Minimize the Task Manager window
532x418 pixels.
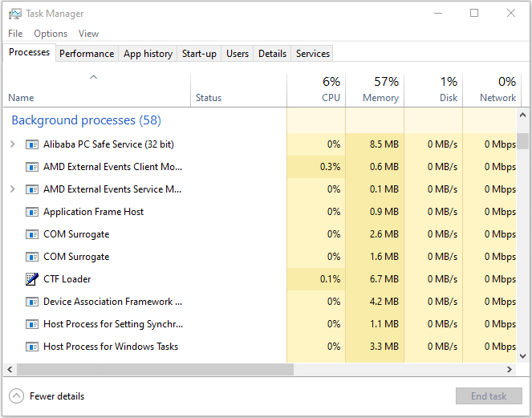point(438,13)
